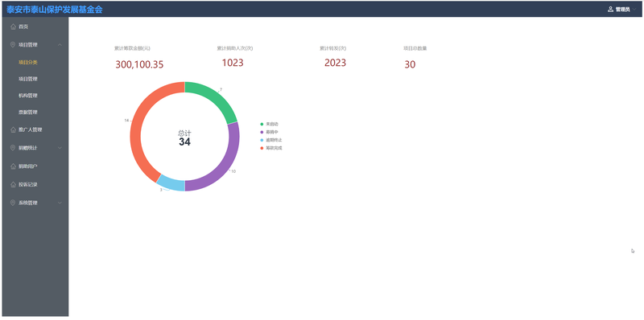
Task: Select the highlighted 项目分类 submenu item
Action: click(x=28, y=63)
